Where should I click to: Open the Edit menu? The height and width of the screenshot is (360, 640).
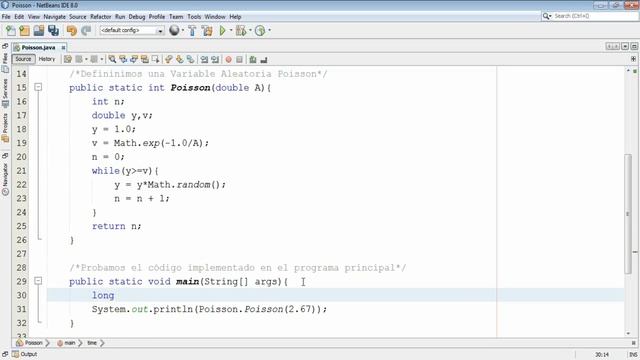coord(19,17)
